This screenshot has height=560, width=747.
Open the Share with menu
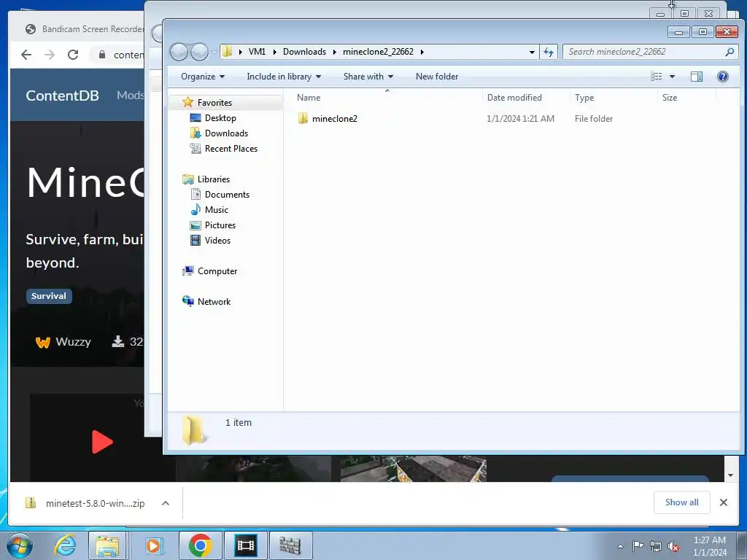[x=368, y=76]
